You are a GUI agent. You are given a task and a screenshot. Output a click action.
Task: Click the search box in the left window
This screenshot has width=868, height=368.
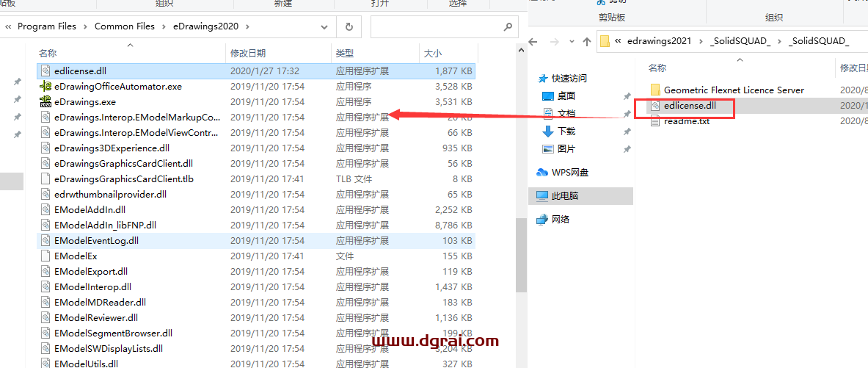tap(445, 26)
